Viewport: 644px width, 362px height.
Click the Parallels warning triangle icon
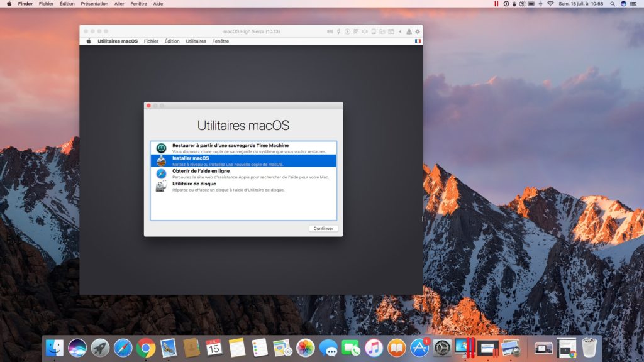[409, 31]
